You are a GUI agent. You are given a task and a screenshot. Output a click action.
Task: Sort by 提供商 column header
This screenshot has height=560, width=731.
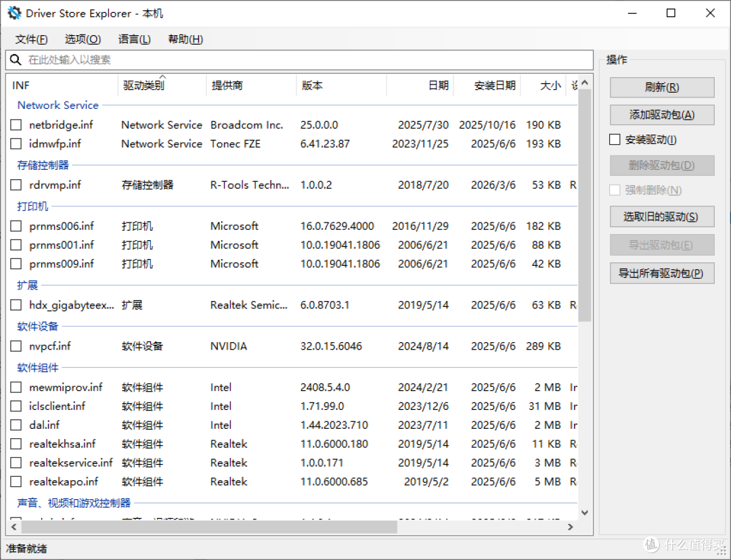click(251, 85)
